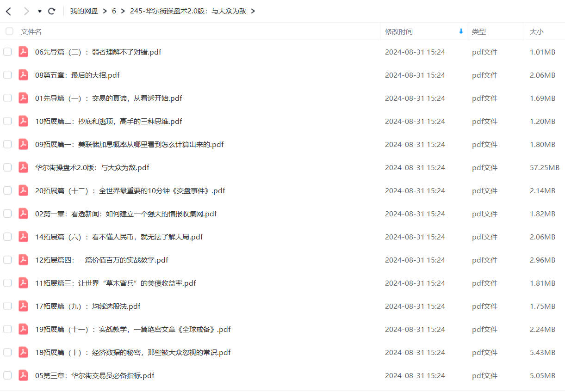Click the 57.25MB size value

pyautogui.click(x=545, y=167)
